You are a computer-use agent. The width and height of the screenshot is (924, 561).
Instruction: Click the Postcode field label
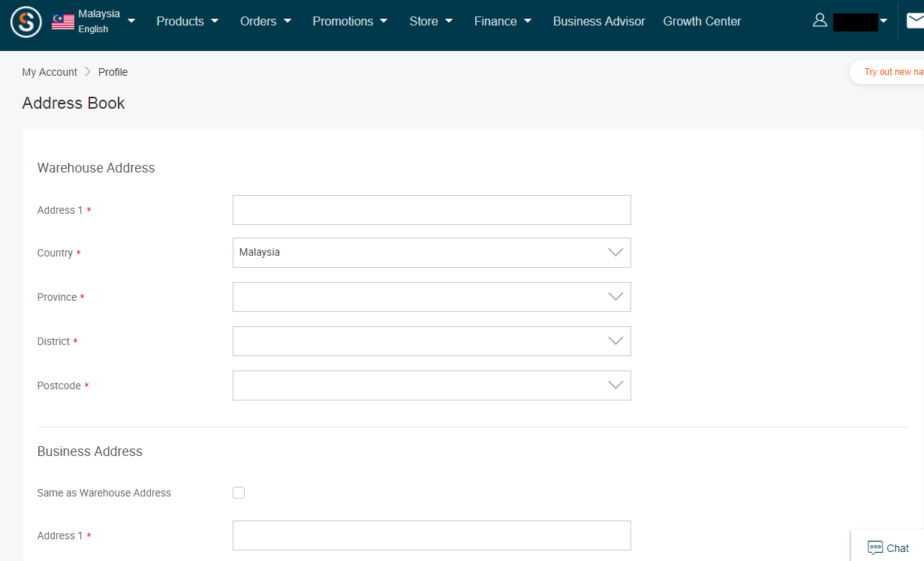pos(59,385)
